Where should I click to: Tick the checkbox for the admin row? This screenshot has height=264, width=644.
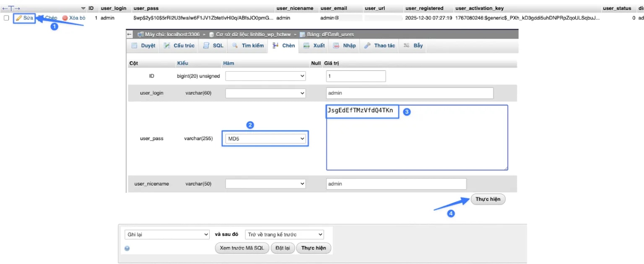point(6,18)
